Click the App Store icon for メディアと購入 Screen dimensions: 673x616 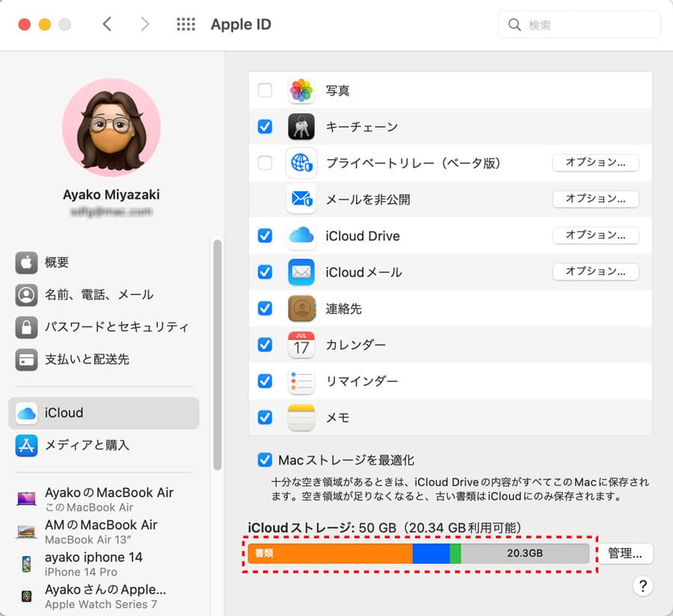click(x=27, y=446)
